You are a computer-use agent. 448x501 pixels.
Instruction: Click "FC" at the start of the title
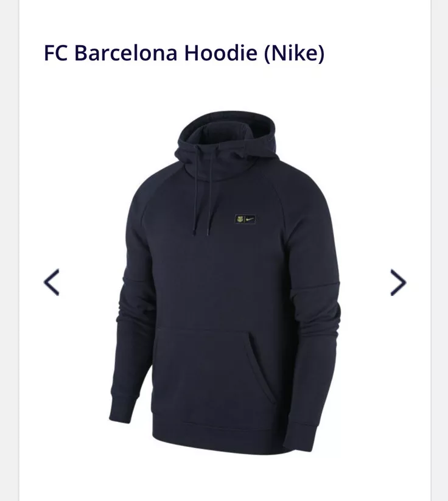(x=55, y=53)
